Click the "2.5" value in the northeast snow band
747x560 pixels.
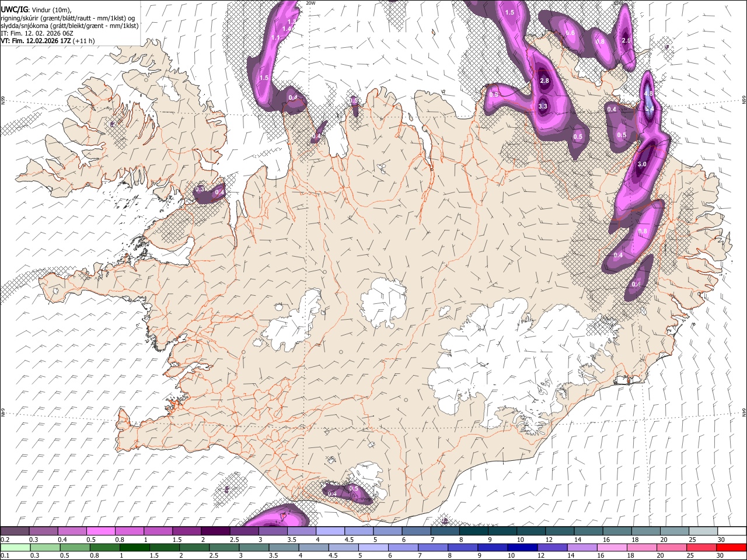coord(626,40)
